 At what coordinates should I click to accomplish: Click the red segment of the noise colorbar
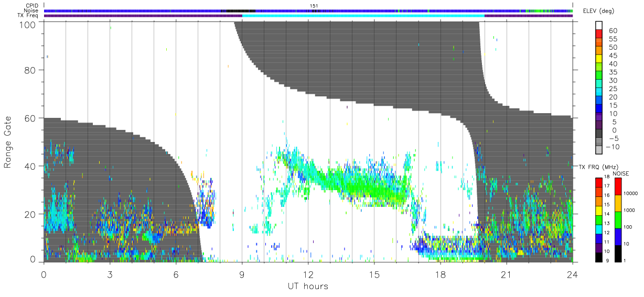[617, 186]
